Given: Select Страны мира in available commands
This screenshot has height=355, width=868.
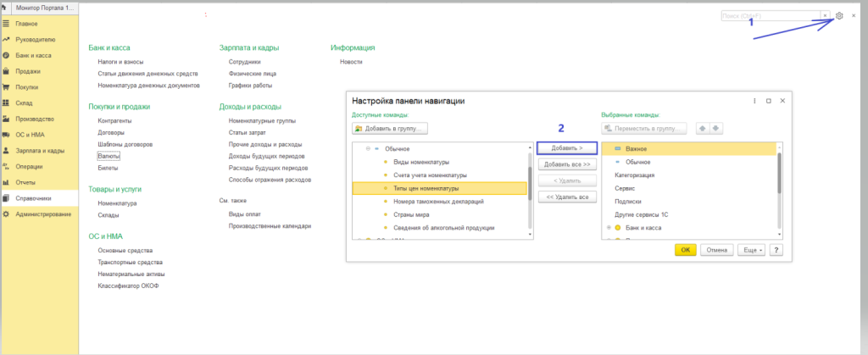Looking at the screenshot, I should [410, 214].
